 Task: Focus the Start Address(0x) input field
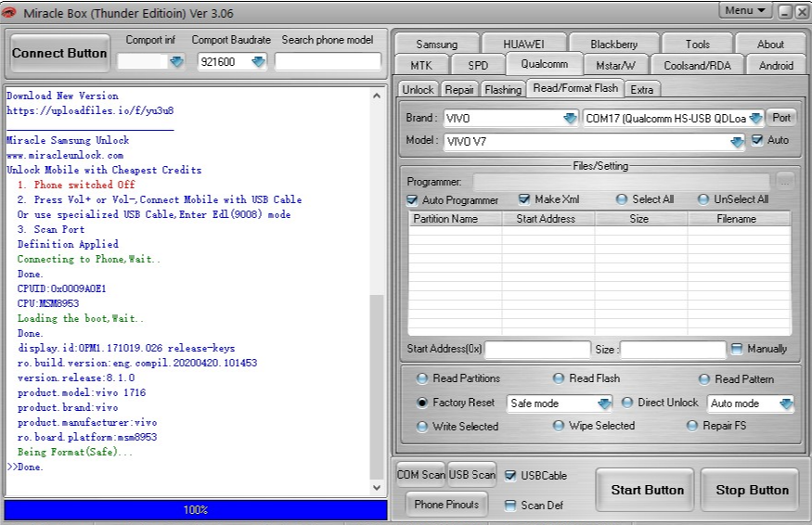pyautogui.click(x=537, y=350)
